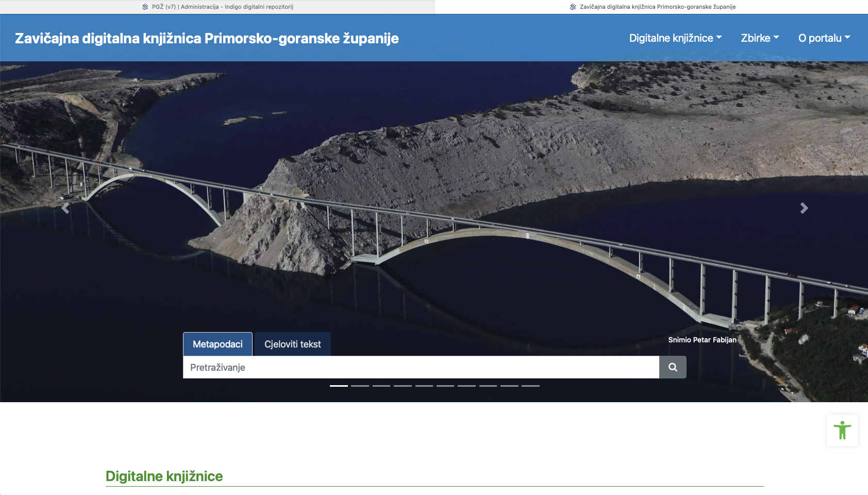868x495 pixels.
Task: Click the Digitalne knjižnice section heading
Action: tap(163, 476)
